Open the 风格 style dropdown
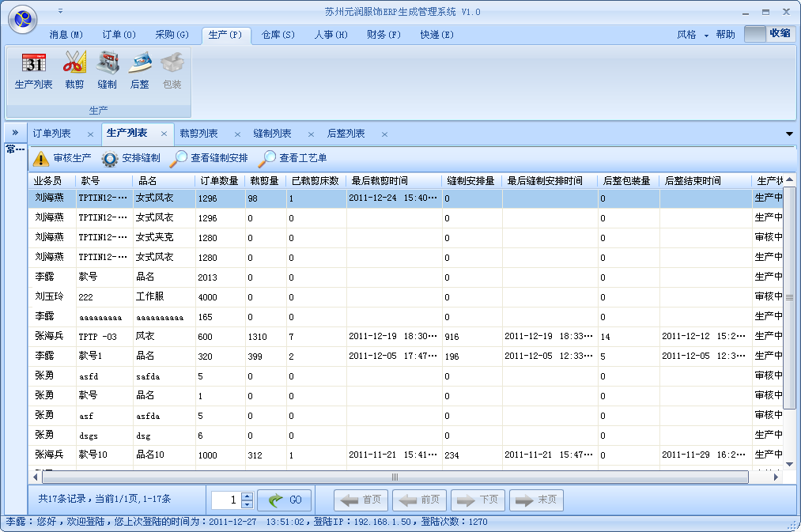This screenshot has height=532, width=801. (693, 35)
